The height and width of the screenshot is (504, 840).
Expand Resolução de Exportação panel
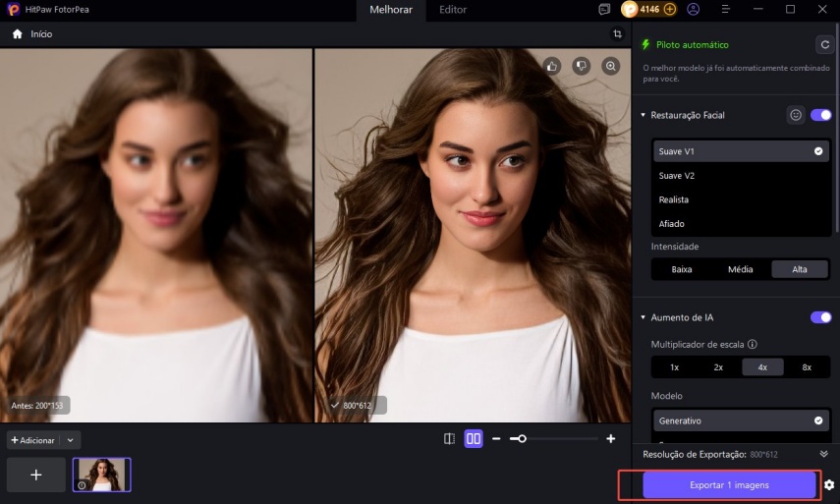823,454
